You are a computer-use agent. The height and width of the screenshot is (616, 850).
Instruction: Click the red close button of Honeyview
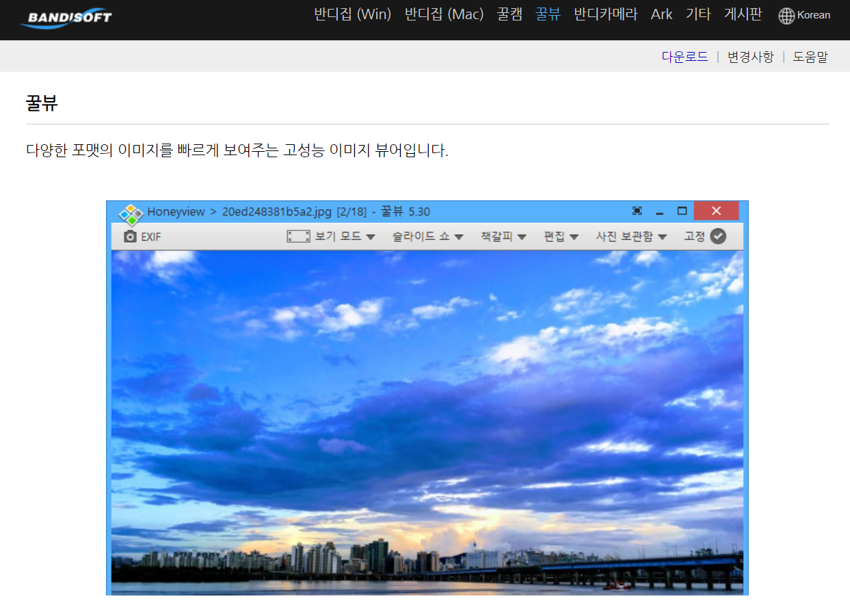[x=716, y=211]
